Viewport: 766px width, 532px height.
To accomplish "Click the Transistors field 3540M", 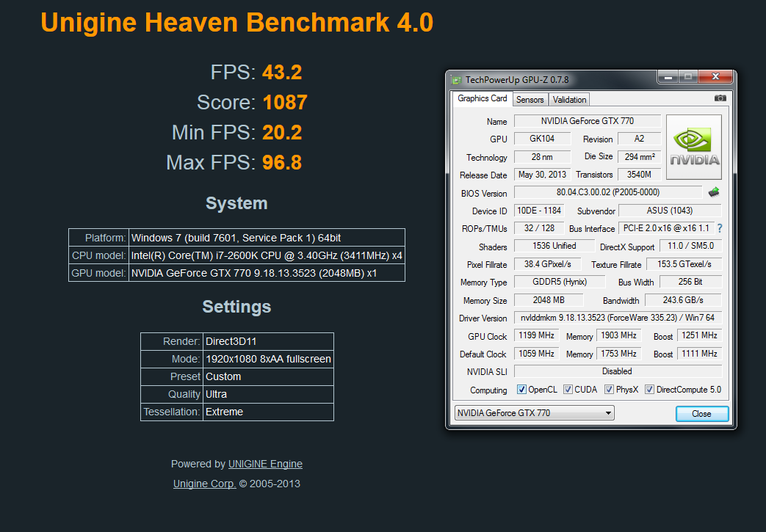I will (639, 175).
